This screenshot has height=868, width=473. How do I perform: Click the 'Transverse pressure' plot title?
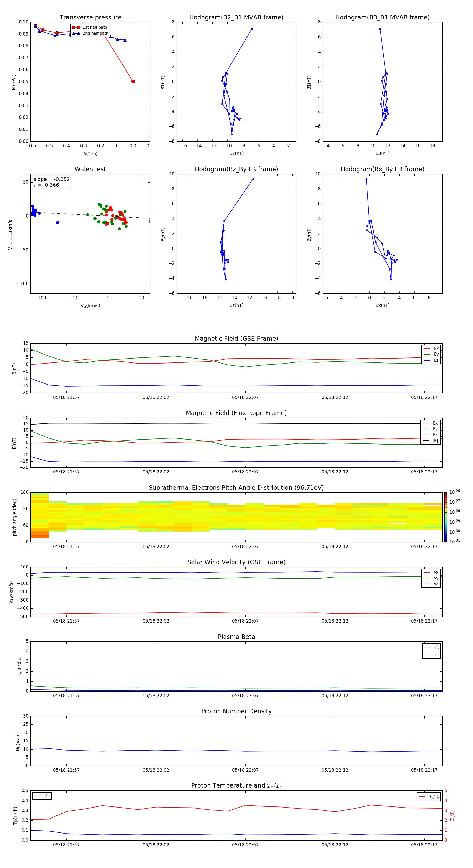pyautogui.click(x=90, y=18)
